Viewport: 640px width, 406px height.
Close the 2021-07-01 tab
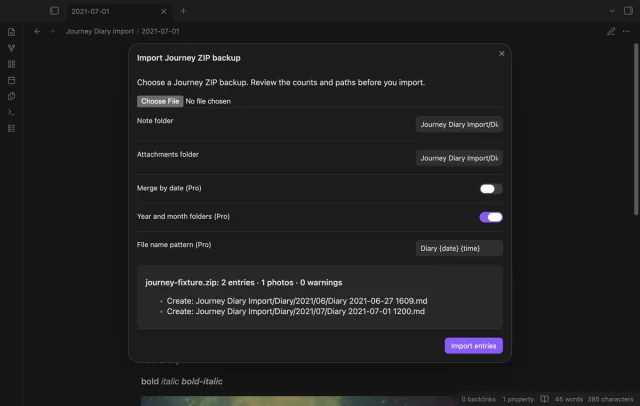(x=163, y=11)
